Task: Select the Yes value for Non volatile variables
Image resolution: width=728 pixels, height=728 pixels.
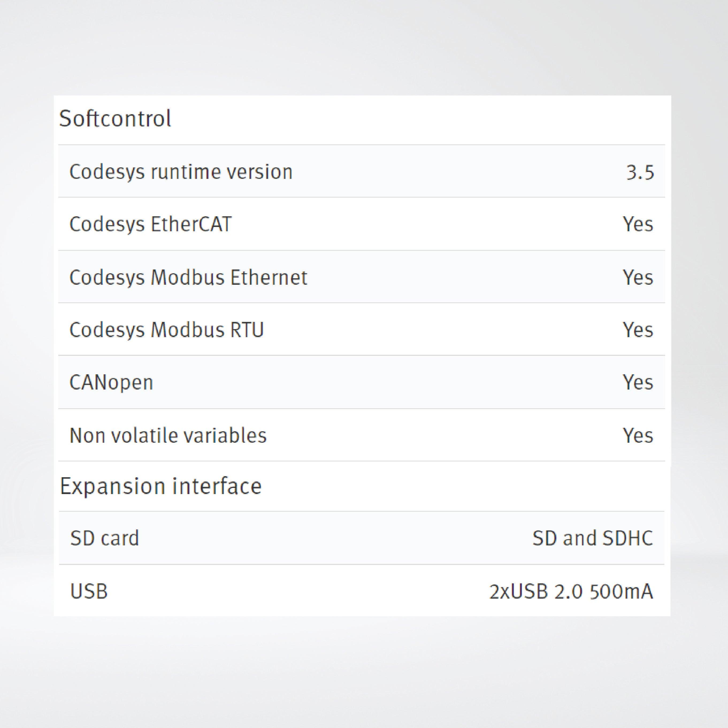Action: pos(638,436)
